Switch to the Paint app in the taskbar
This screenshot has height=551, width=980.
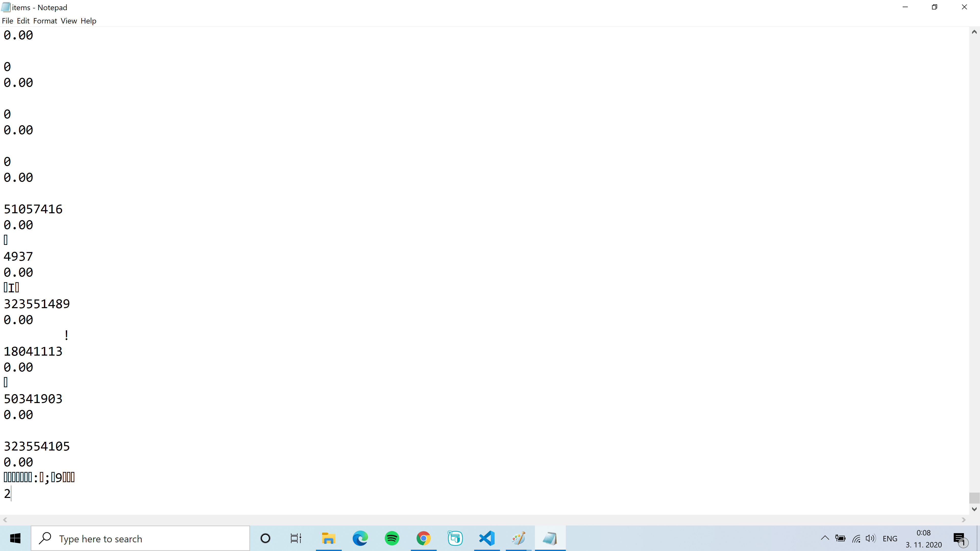pos(518,539)
